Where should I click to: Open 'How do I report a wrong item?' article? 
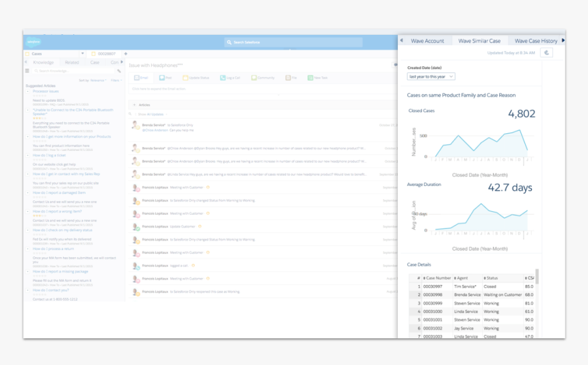point(57,211)
